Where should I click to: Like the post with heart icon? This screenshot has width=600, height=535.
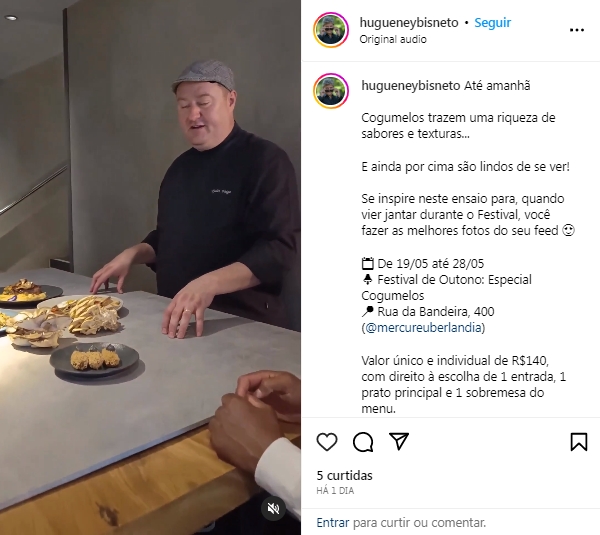(327, 442)
